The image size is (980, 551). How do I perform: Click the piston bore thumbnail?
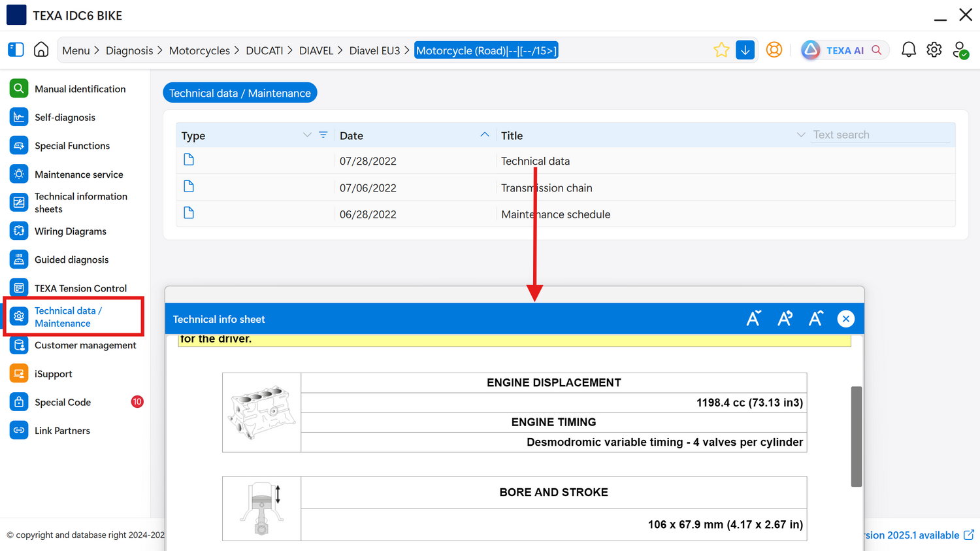261,509
